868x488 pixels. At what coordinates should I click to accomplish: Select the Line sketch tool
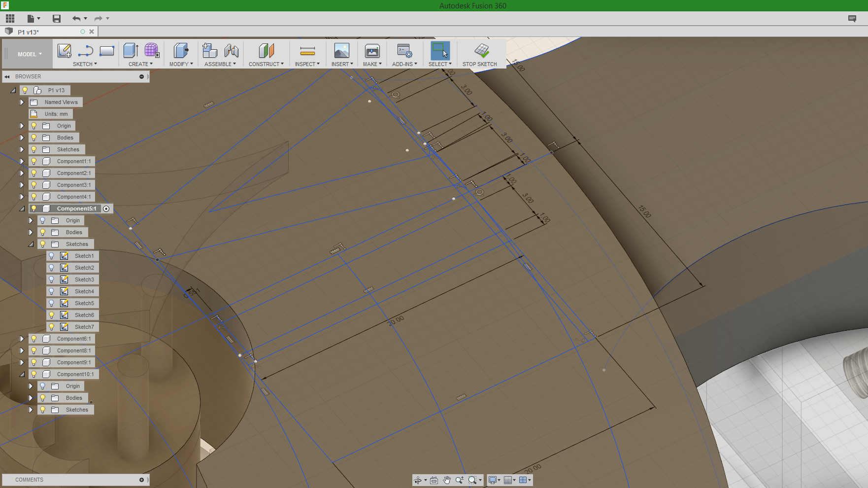pyautogui.click(x=86, y=51)
